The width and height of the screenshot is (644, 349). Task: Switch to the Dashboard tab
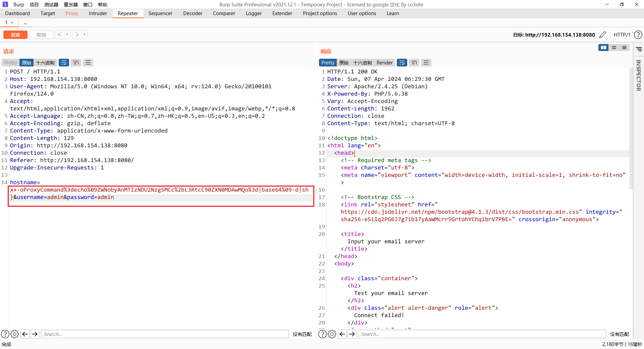(17, 13)
